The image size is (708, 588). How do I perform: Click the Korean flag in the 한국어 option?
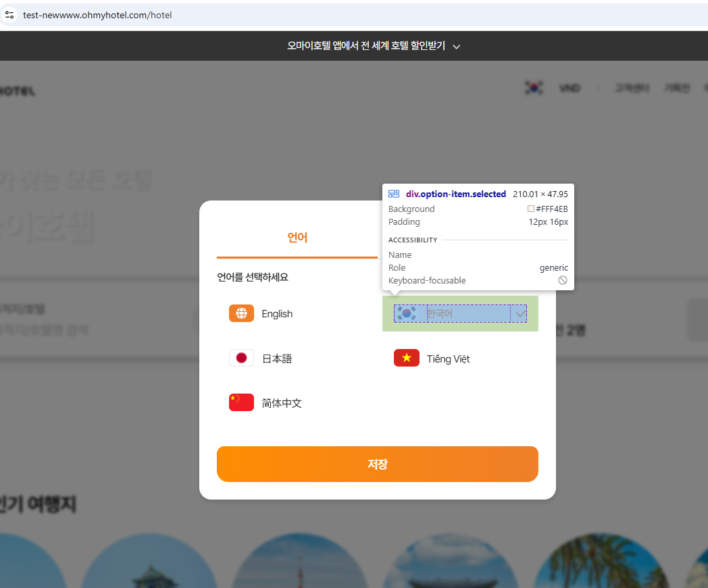pyautogui.click(x=407, y=313)
